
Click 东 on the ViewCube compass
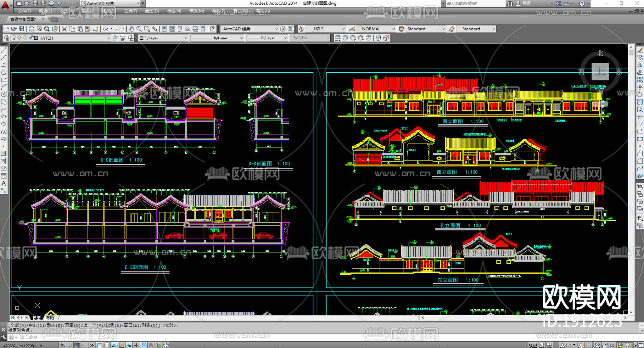(x=619, y=72)
